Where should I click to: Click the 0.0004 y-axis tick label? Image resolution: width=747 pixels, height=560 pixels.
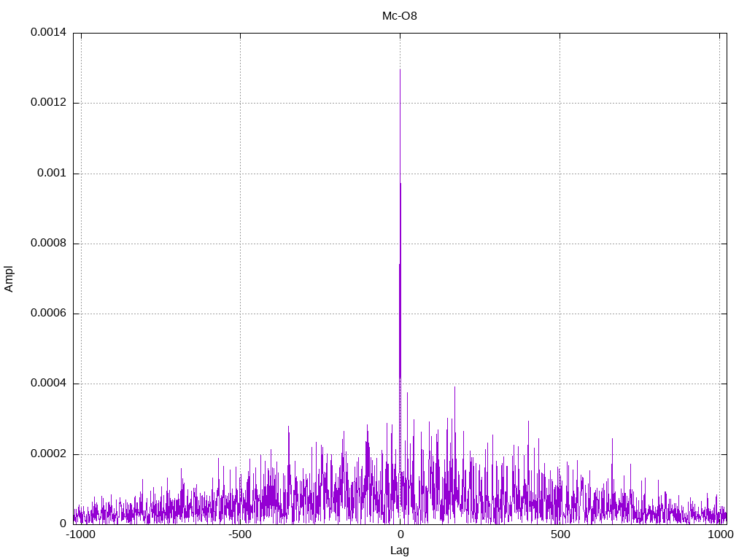click(48, 384)
